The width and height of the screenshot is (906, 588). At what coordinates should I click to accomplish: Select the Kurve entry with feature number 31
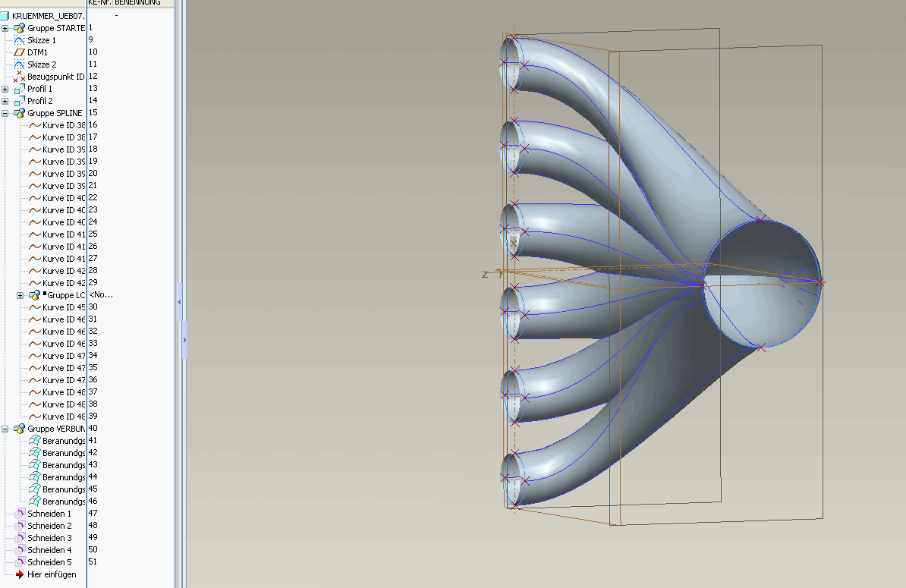tap(64, 319)
